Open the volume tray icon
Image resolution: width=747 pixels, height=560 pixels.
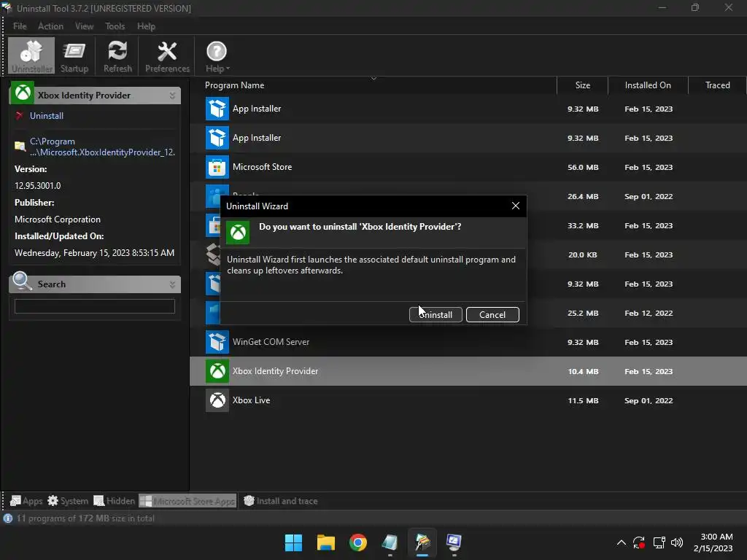[676, 542]
